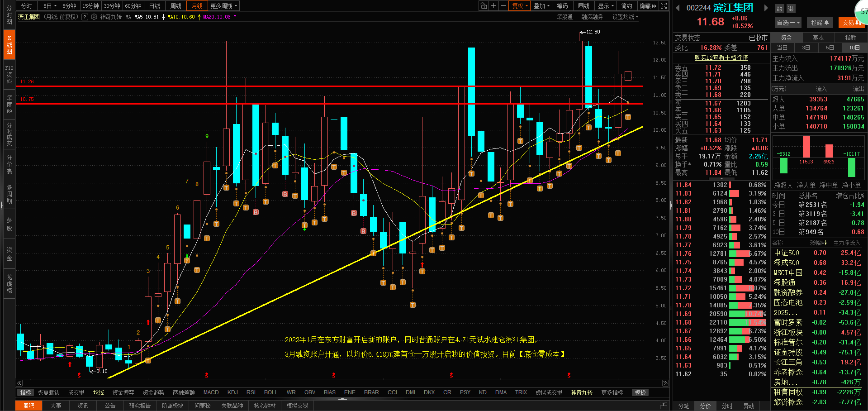Open 资金 in left sidebar

click(9, 254)
